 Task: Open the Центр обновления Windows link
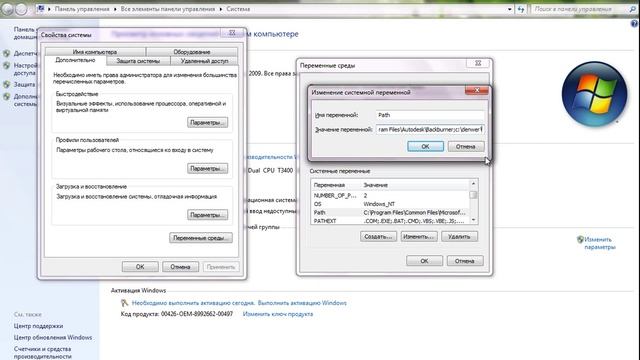coord(53,338)
